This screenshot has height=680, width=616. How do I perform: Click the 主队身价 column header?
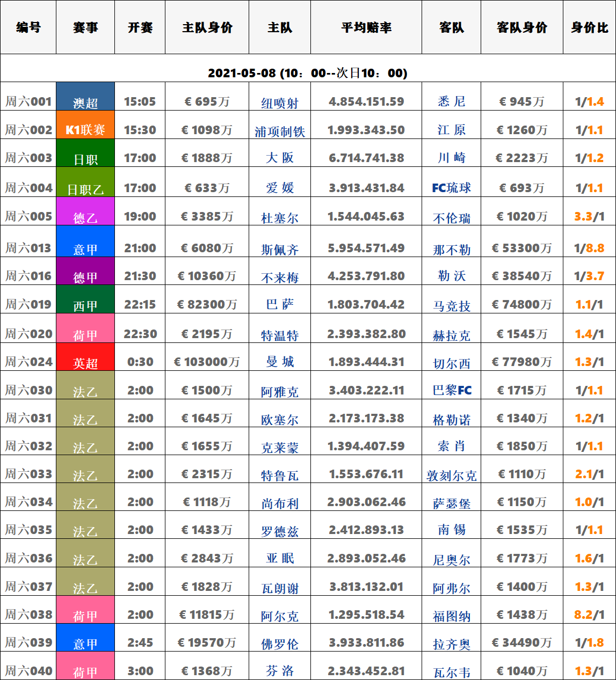(x=207, y=27)
